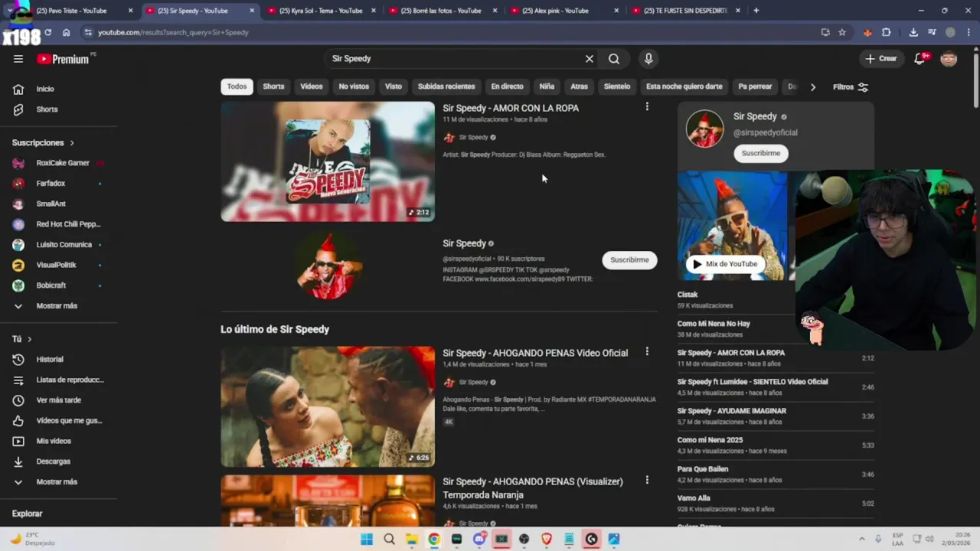Clear the search box with X
Viewport: 980px width, 551px height.
point(590,59)
